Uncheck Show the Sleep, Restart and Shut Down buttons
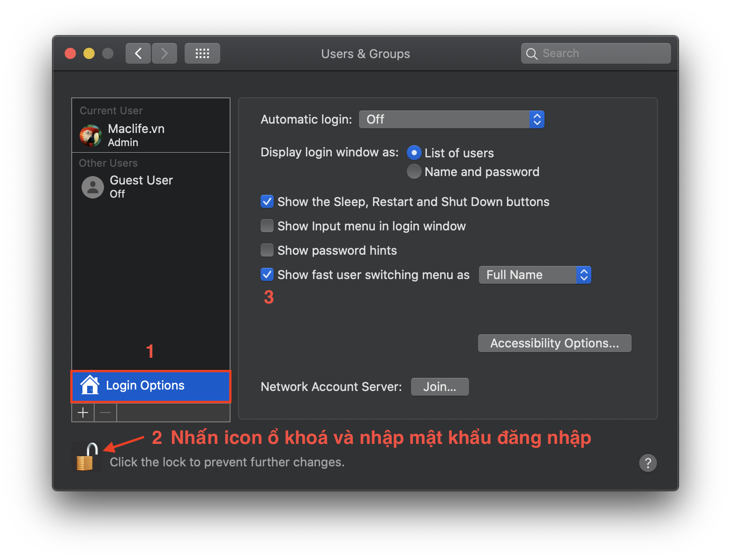Image resolution: width=731 pixels, height=560 pixels. point(267,201)
